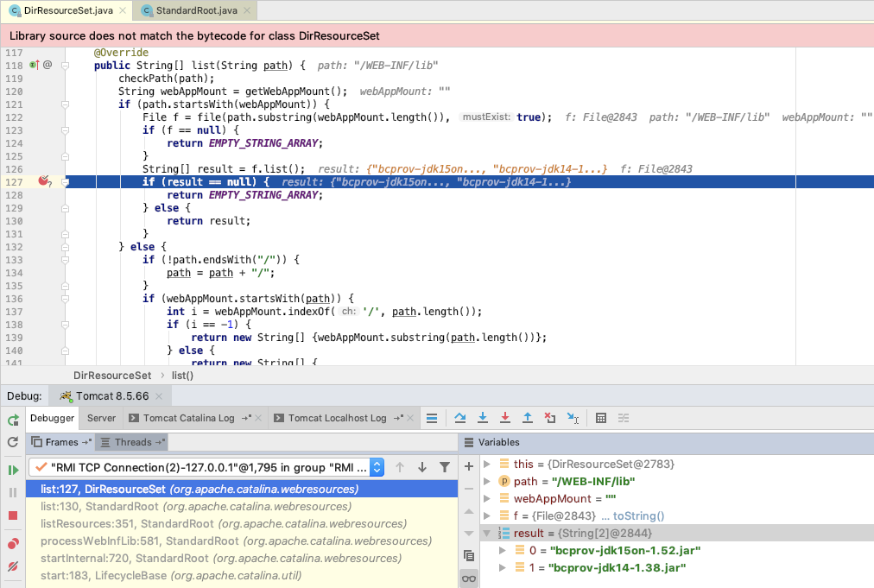Viewport: 874px width, 588px height.
Task: Pause the running program
Action: pos(13,493)
